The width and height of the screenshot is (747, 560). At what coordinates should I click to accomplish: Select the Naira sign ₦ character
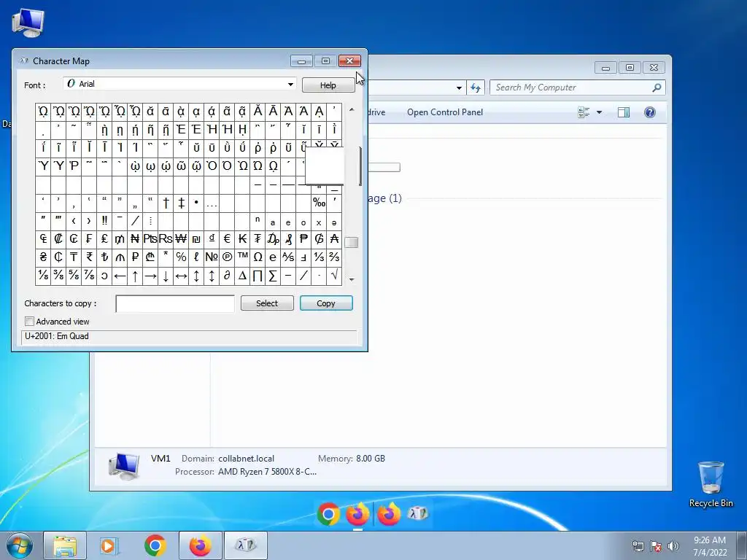pos(135,238)
